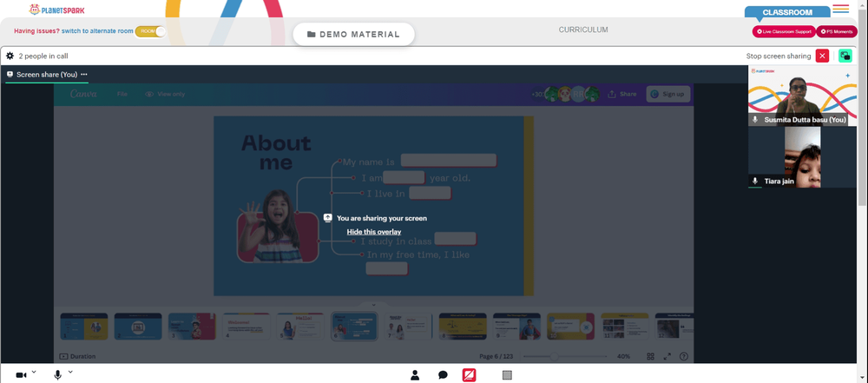Expand microphone options chevron
The width and height of the screenshot is (868, 383).
[x=70, y=372]
